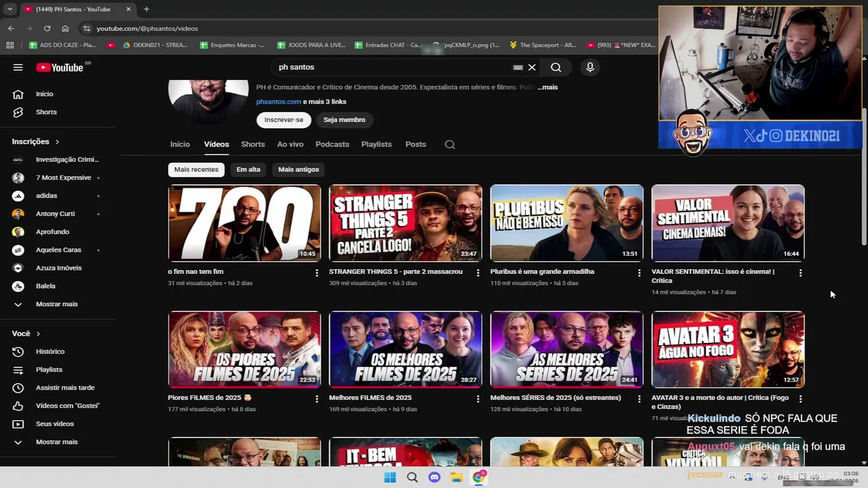Switch to channel Playlists tab

click(x=376, y=144)
